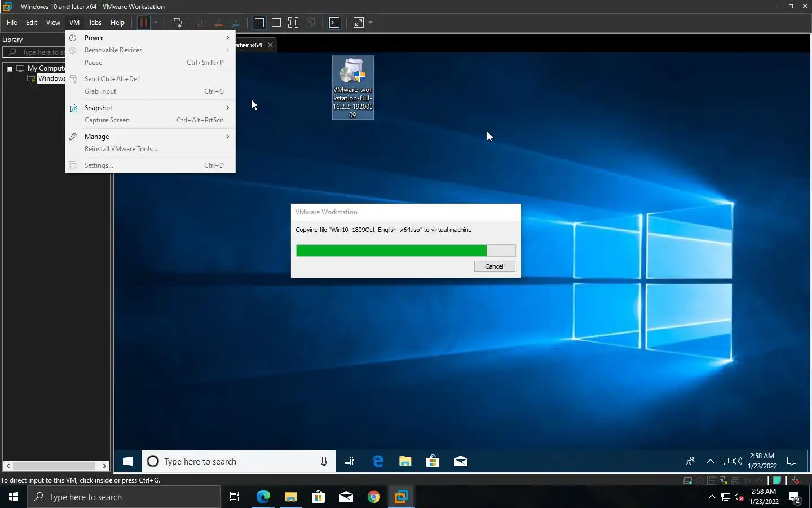Image resolution: width=812 pixels, height=508 pixels.
Task: Click the guest VM taskbar search box
Action: tap(238, 462)
